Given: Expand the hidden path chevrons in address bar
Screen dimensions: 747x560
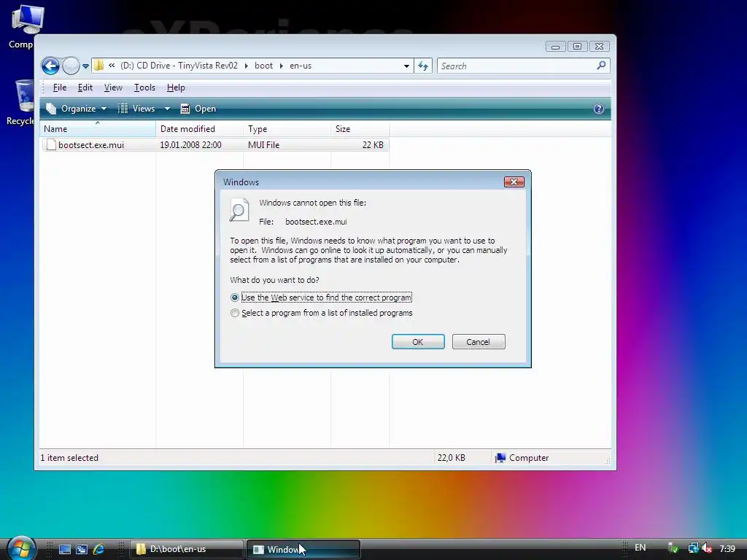Looking at the screenshot, I should [x=112, y=66].
